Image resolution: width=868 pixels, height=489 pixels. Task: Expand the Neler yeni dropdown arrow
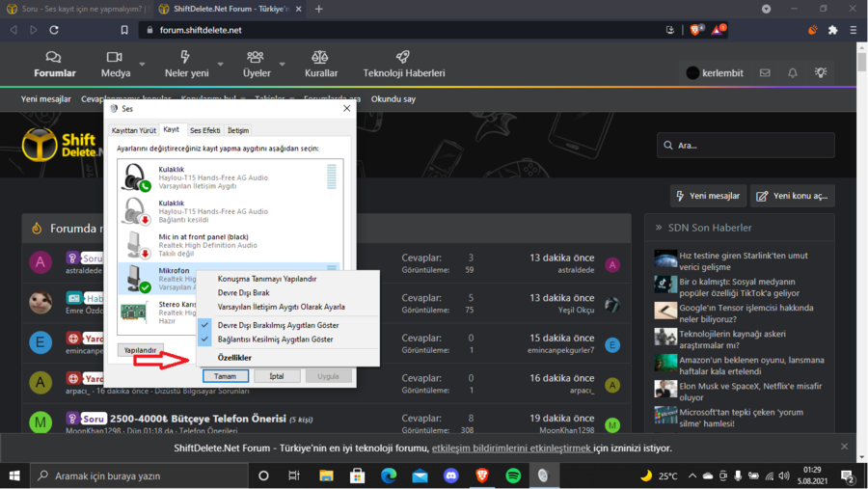(220, 65)
